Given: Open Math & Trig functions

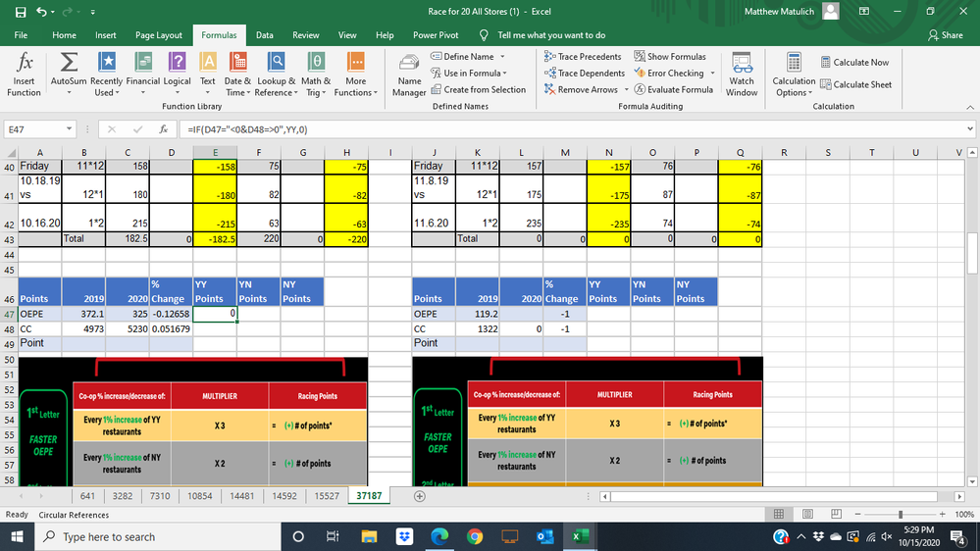Looking at the screenshot, I should [316, 75].
